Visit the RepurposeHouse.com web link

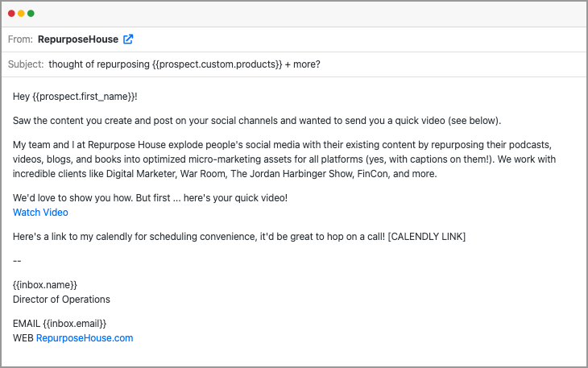85,338
